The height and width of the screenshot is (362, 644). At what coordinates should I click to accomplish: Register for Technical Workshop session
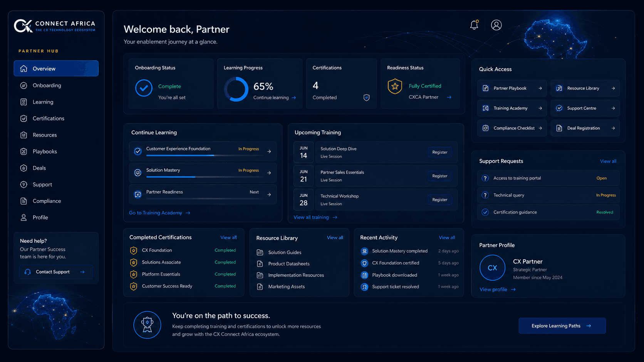(x=440, y=200)
